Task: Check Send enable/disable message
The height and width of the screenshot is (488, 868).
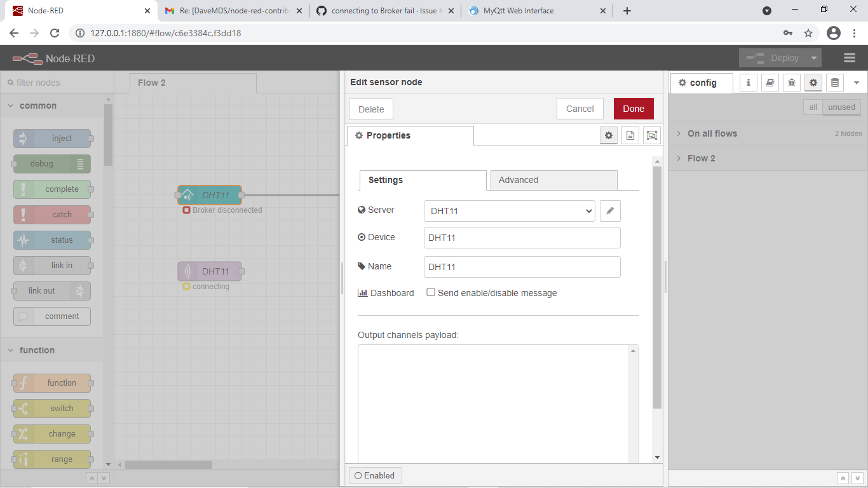Action: point(431,293)
